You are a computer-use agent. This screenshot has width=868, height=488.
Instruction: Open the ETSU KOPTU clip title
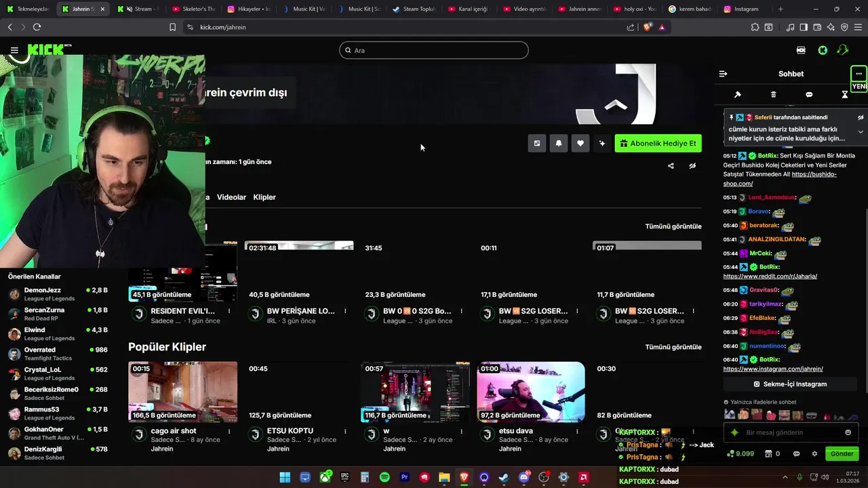click(290, 431)
